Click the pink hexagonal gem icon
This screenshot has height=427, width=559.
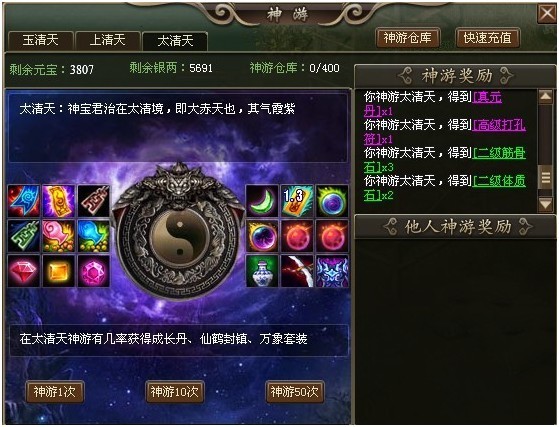click(93, 271)
